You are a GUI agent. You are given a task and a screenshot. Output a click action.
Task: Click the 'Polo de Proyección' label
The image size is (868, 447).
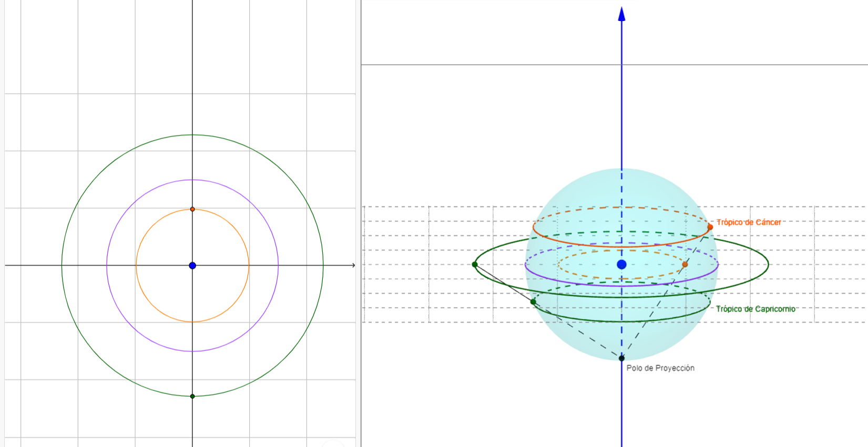[x=660, y=368]
